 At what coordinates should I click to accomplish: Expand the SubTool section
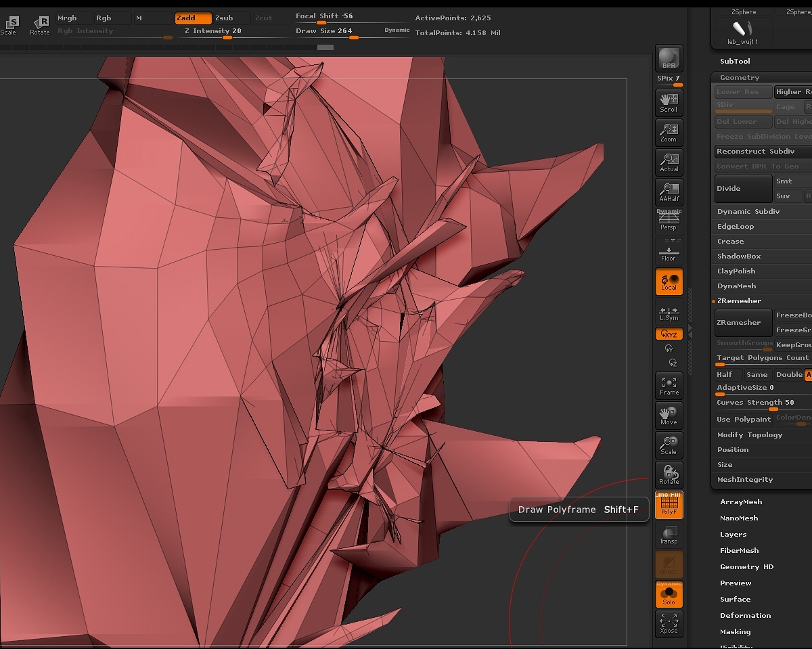pyautogui.click(x=735, y=62)
